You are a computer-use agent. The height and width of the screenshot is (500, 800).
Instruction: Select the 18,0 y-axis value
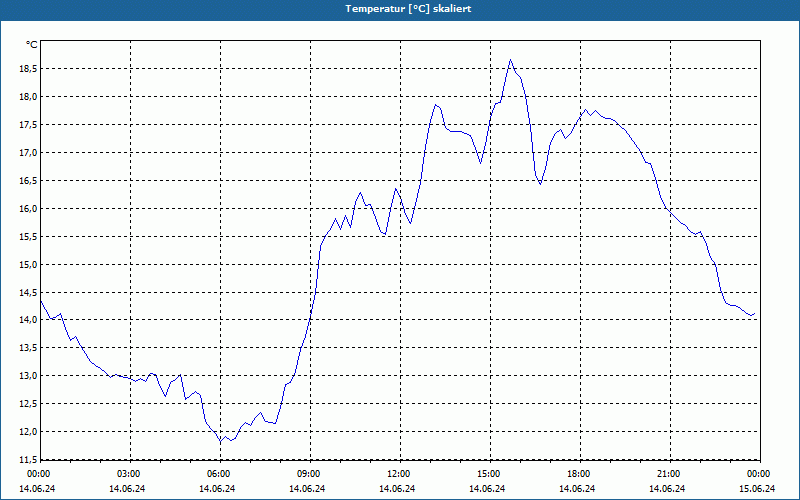(28, 97)
